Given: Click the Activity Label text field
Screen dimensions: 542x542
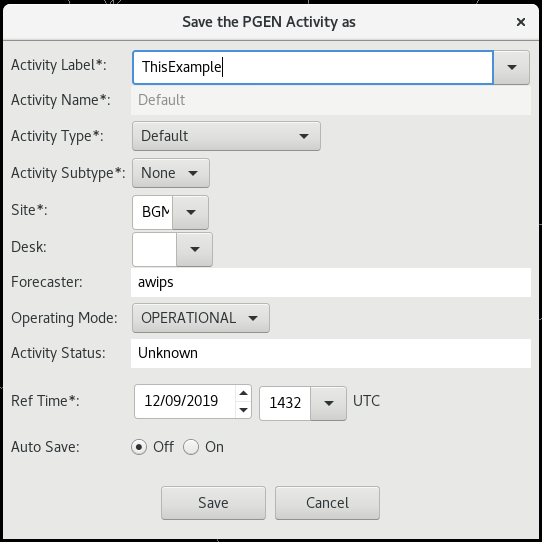Looking at the screenshot, I should (x=313, y=67).
